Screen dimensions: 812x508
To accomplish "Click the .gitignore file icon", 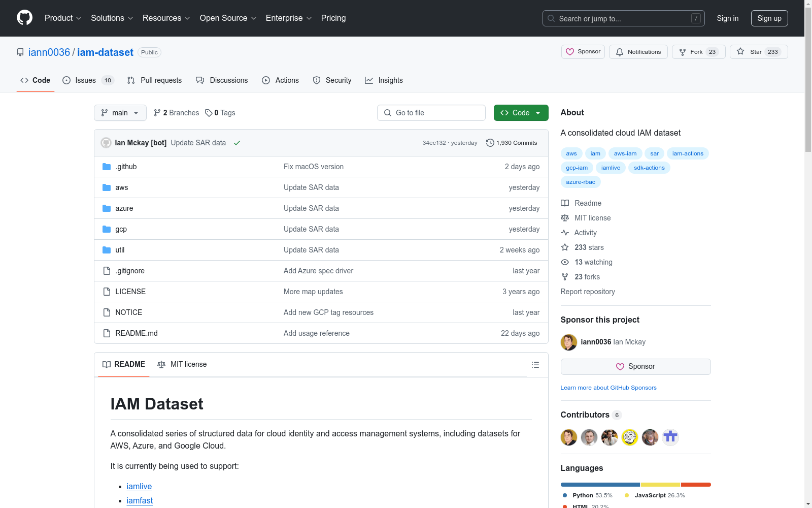I will [107, 271].
